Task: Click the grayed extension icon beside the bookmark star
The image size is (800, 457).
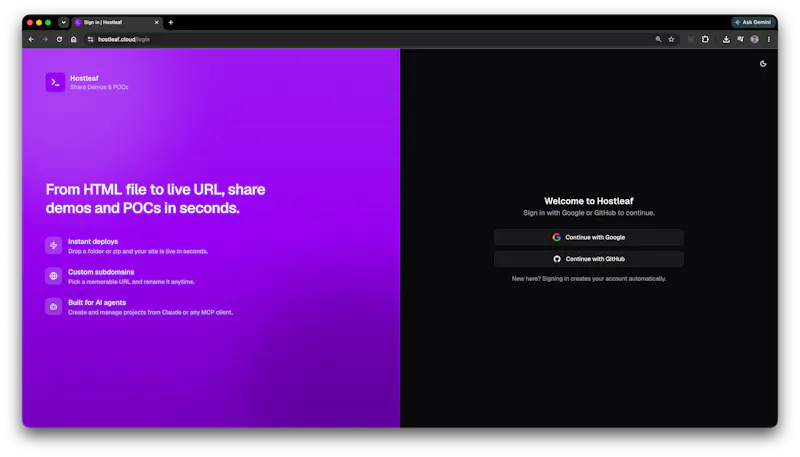Action: pyautogui.click(x=691, y=39)
